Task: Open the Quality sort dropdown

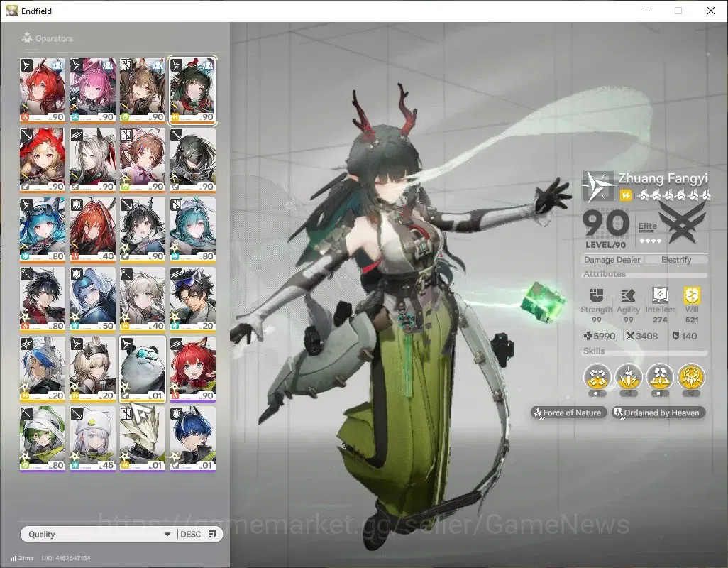Action: [x=99, y=534]
